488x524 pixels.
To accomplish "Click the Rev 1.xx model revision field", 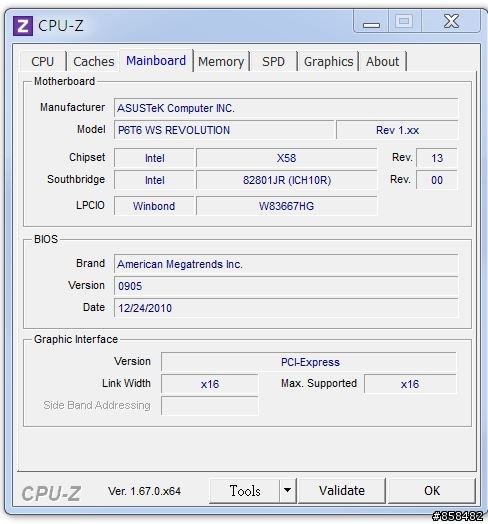I will coord(397,130).
